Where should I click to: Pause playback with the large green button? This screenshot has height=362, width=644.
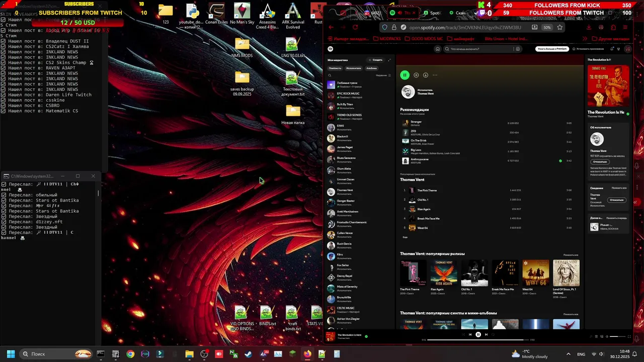pos(405,75)
